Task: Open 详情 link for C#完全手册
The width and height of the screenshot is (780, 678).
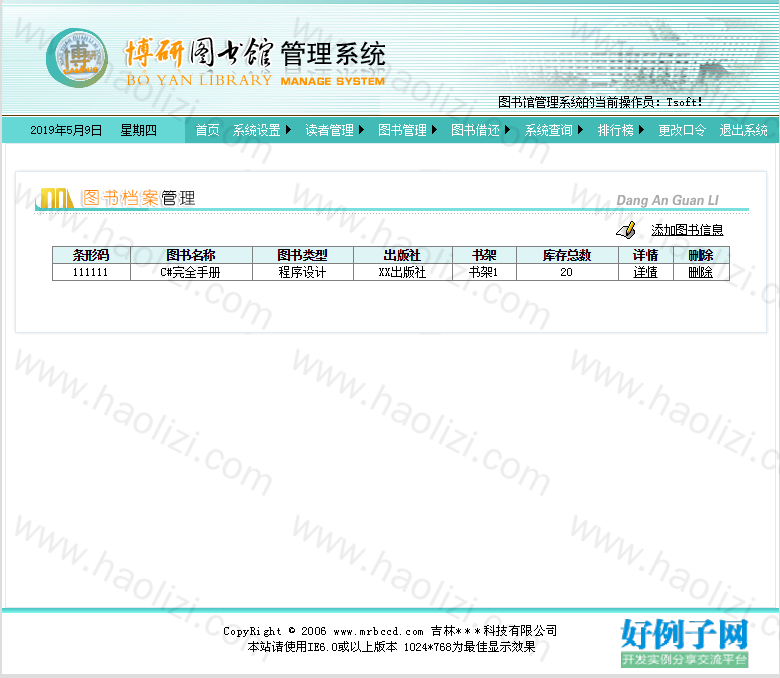Action: point(645,272)
